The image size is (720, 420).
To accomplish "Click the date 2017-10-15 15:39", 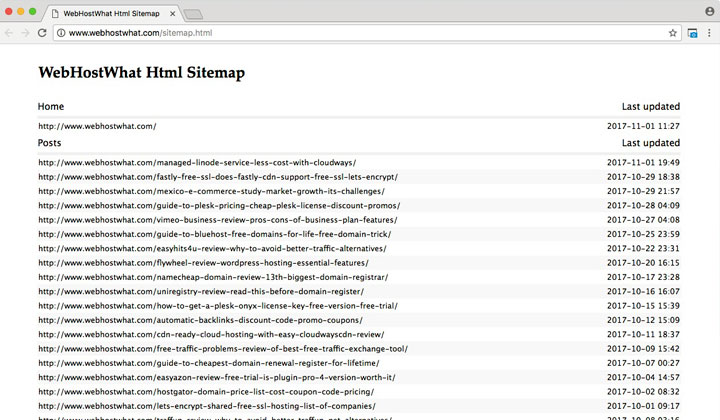I will click(x=643, y=306).
